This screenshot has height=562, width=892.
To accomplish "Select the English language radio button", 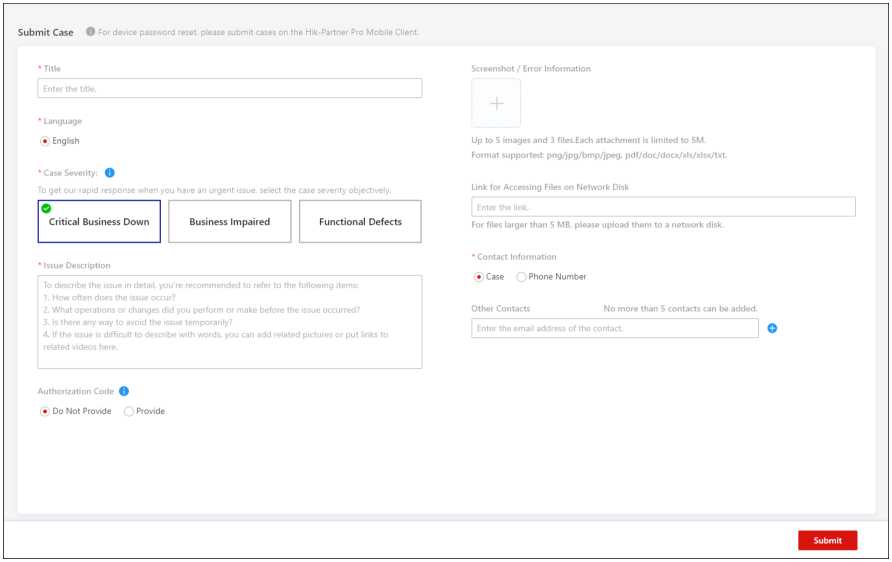I will click(x=45, y=141).
